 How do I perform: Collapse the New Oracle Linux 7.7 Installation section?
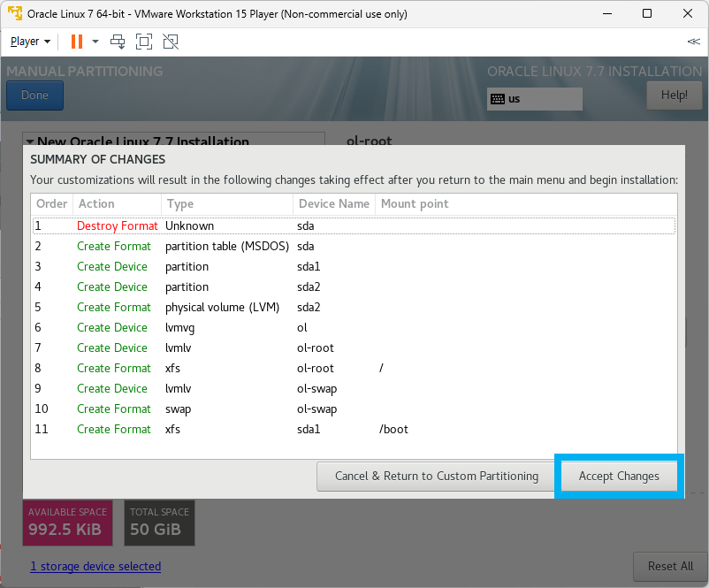(30, 141)
